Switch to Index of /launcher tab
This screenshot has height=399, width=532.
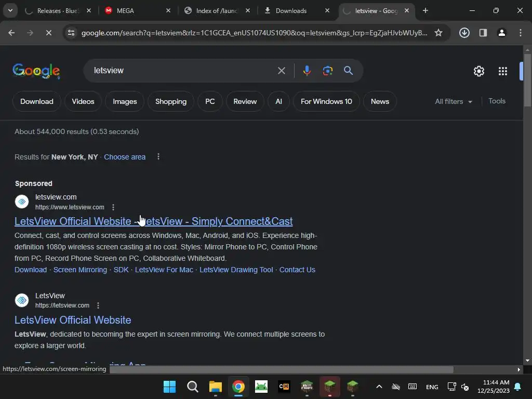(217, 10)
